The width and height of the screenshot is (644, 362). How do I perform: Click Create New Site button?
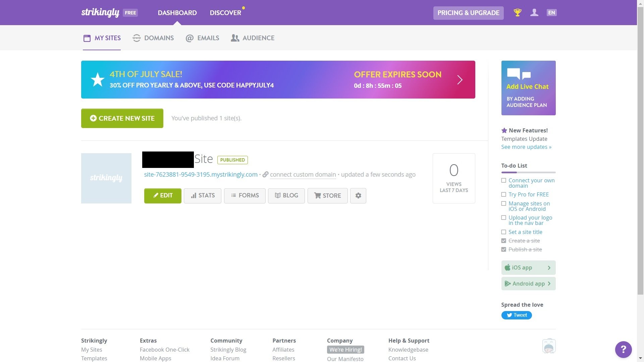coord(122,118)
